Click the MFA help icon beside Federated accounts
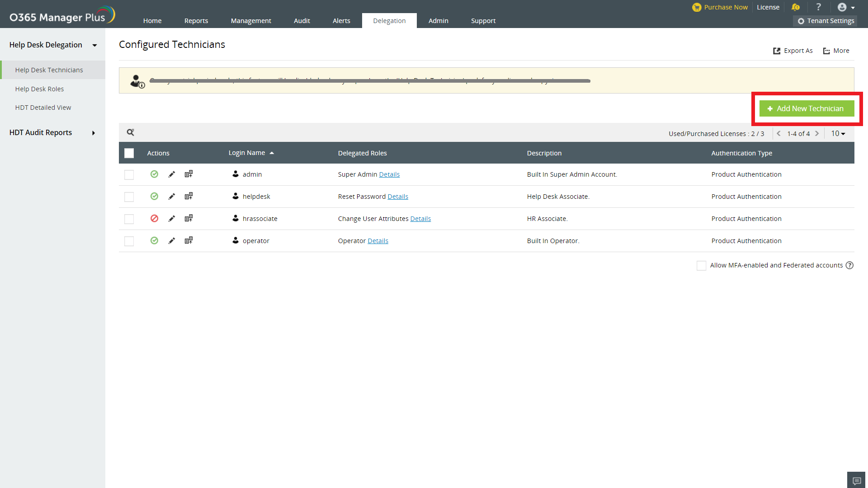This screenshot has height=488, width=868. coord(849,265)
